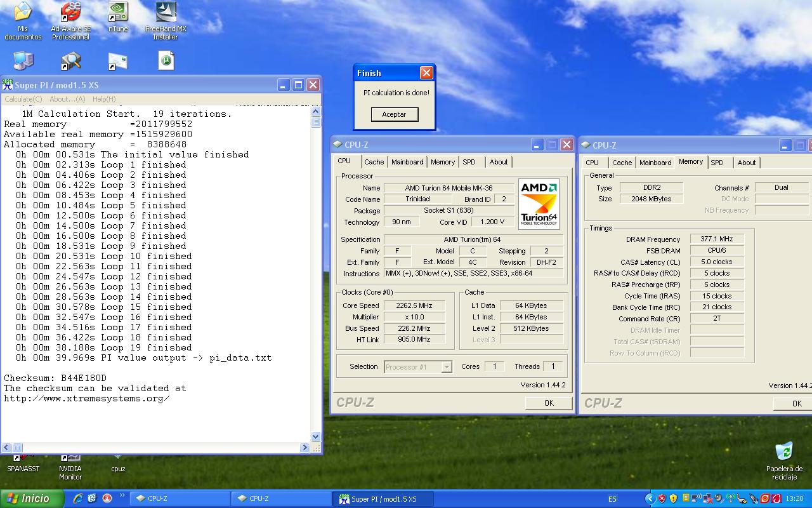Open the Inicio start menu
The width and height of the screenshot is (812, 508).
(32, 498)
